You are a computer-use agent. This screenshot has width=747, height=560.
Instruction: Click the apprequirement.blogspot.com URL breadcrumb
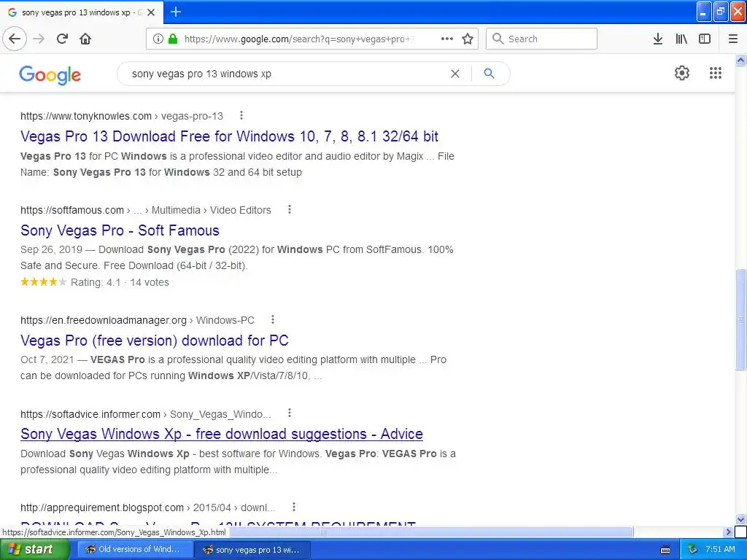click(x=147, y=507)
